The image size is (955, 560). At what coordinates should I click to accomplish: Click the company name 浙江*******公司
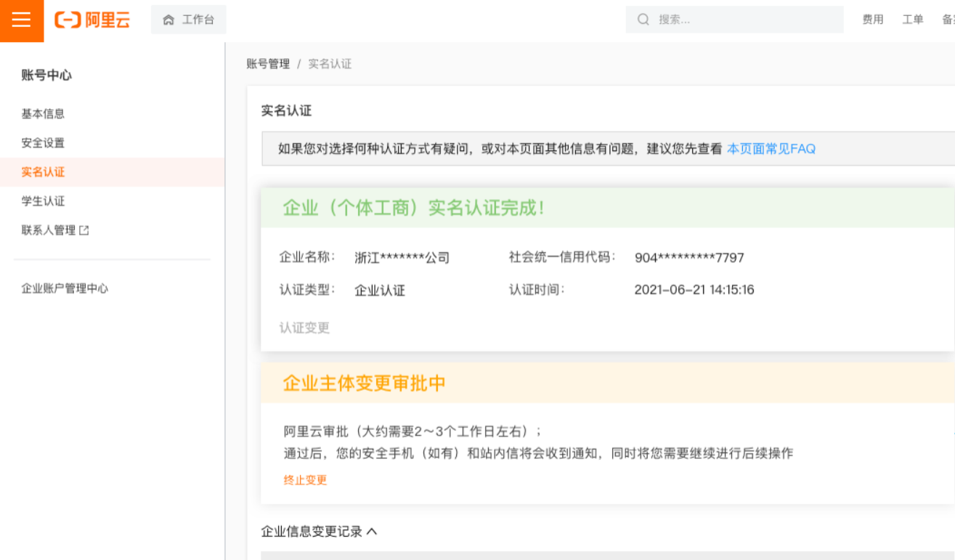402,258
